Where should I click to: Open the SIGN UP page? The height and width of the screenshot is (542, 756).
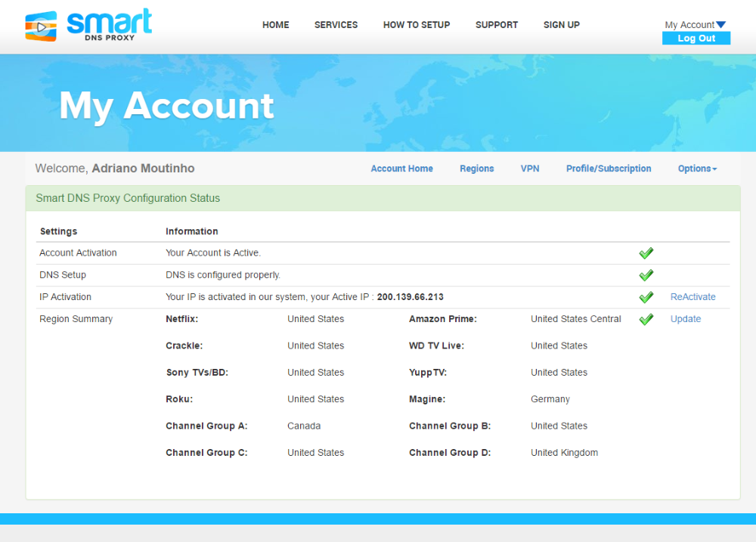point(562,25)
